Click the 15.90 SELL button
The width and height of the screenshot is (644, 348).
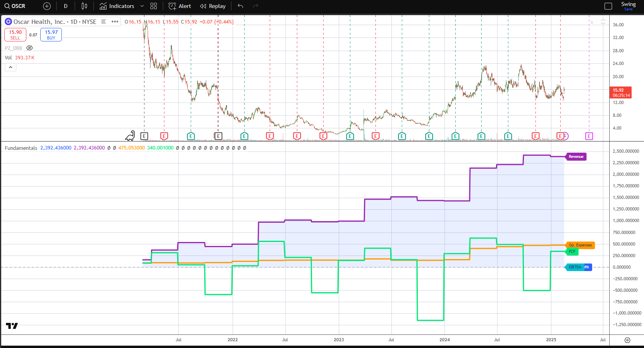pyautogui.click(x=15, y=35)
